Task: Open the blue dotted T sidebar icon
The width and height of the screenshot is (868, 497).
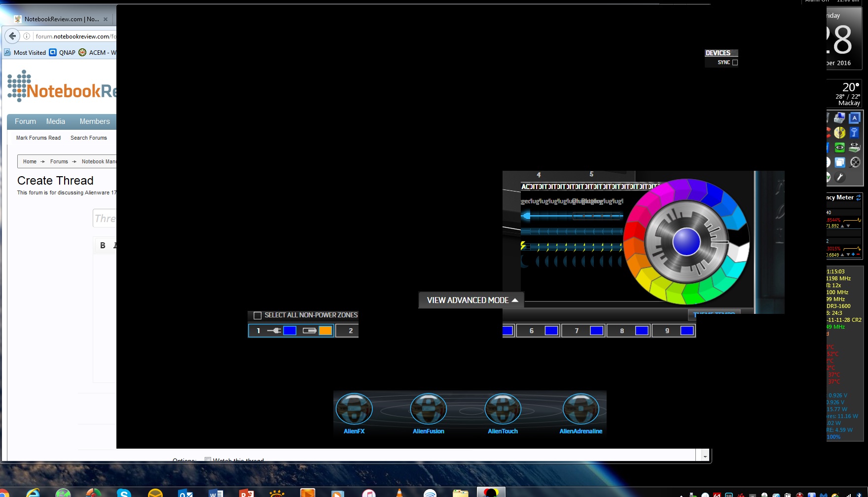Action: coord(855,133)
